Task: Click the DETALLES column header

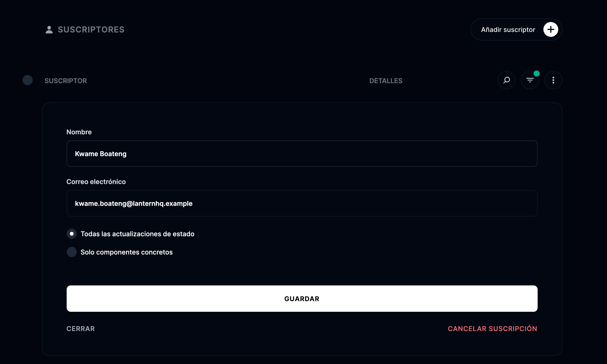Action: [x=386, y=81]
